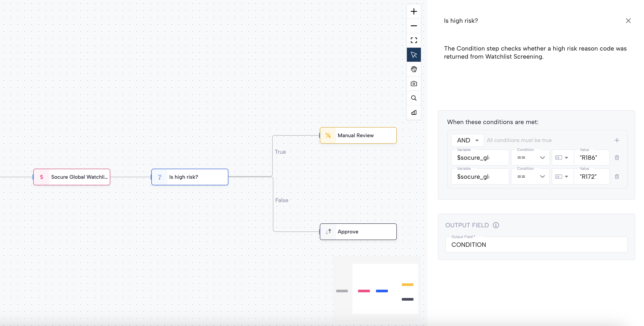This screenshot has width=644, height=326.
Task: Click the zoom out minus icon
Action: tap(414, 26)
